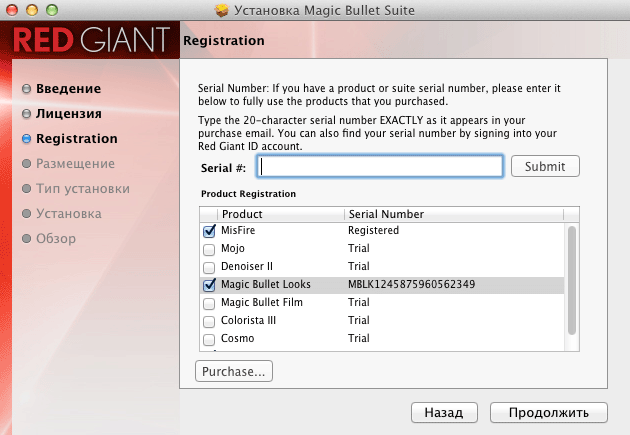Select the Registration installer step
This screenshot has width=630, height=435.
pos(70,139)
